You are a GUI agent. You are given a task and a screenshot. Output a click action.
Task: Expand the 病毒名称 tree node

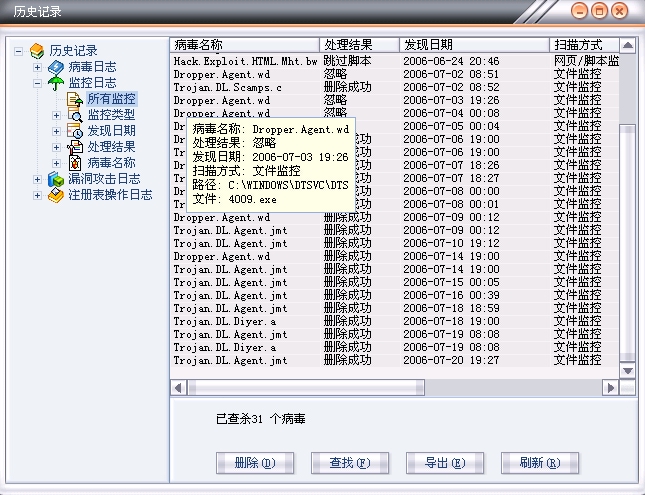pyautogui.click(x=56, y=164)
